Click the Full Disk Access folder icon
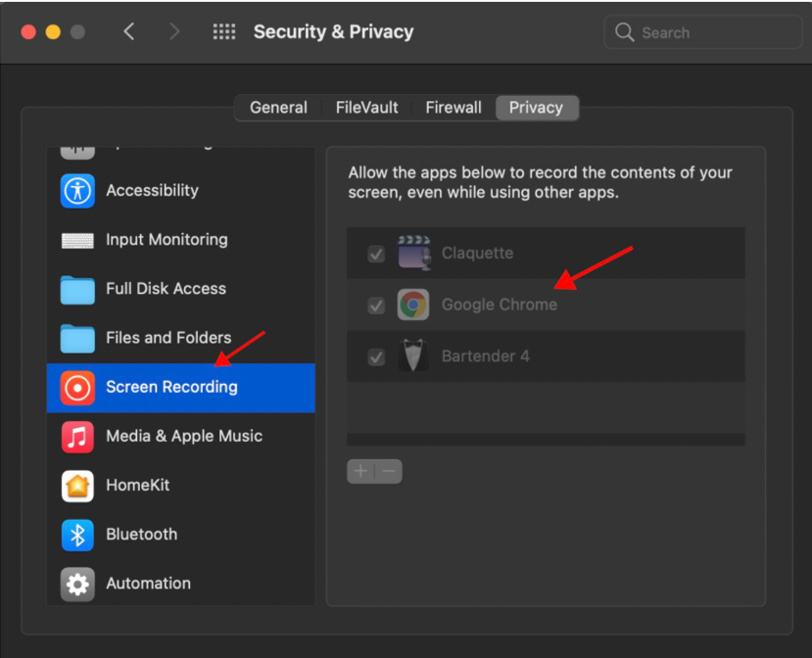 pos(77,289)
